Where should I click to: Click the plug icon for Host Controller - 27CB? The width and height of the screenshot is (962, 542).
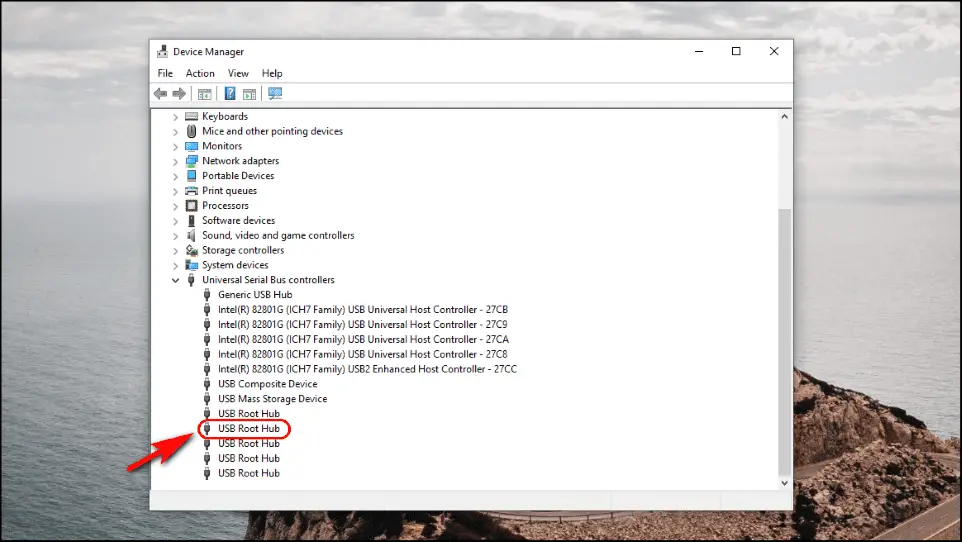(x=207, y=310)
